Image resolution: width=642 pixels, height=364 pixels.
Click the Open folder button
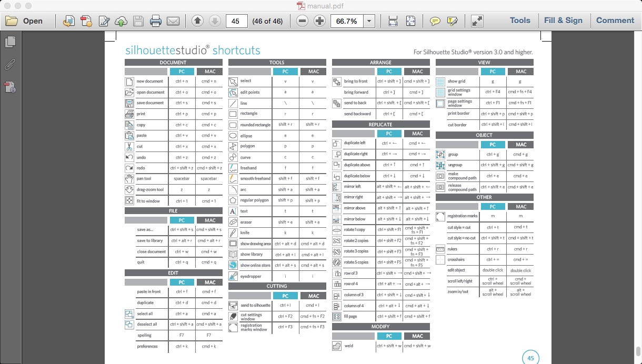[x=24, y=21]
